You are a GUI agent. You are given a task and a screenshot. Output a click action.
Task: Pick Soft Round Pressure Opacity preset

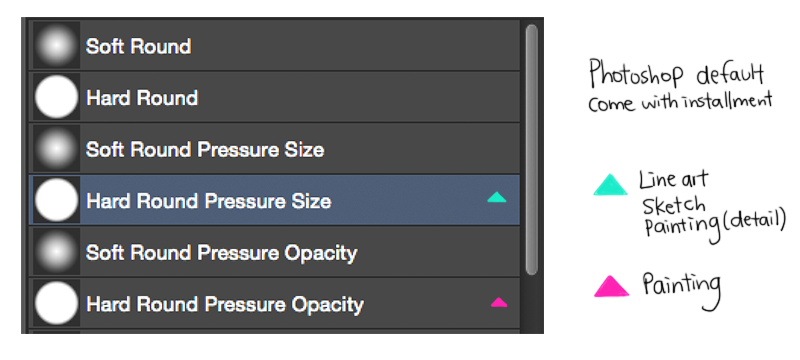[x=274, y=251]
